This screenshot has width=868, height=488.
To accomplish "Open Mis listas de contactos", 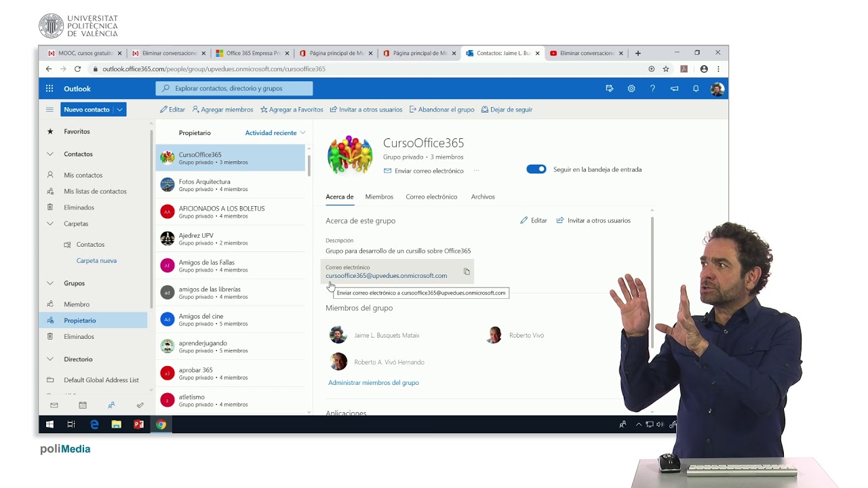I will point(94,191).
